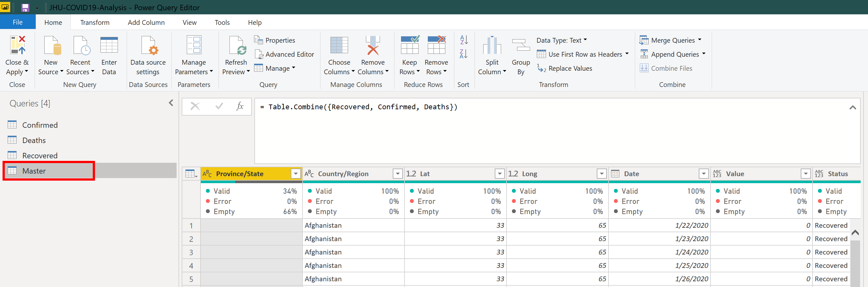Select the Status column header
Screen dimensions: 868x287
click(836, 174)
